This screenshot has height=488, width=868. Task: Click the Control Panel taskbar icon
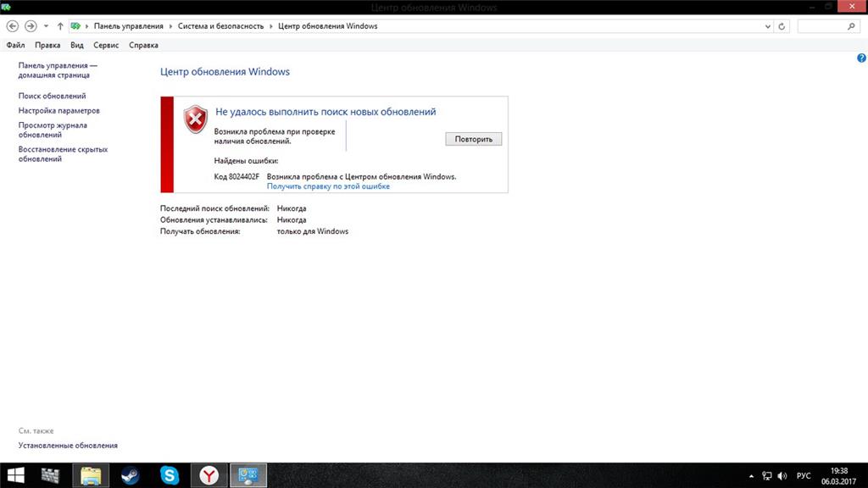click(x=248, y=475)
